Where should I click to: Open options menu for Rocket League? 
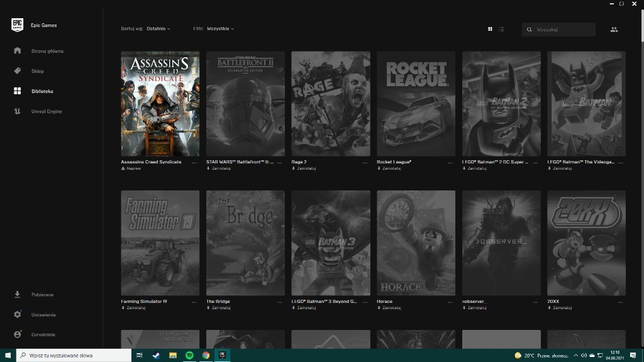pos(450,162)
